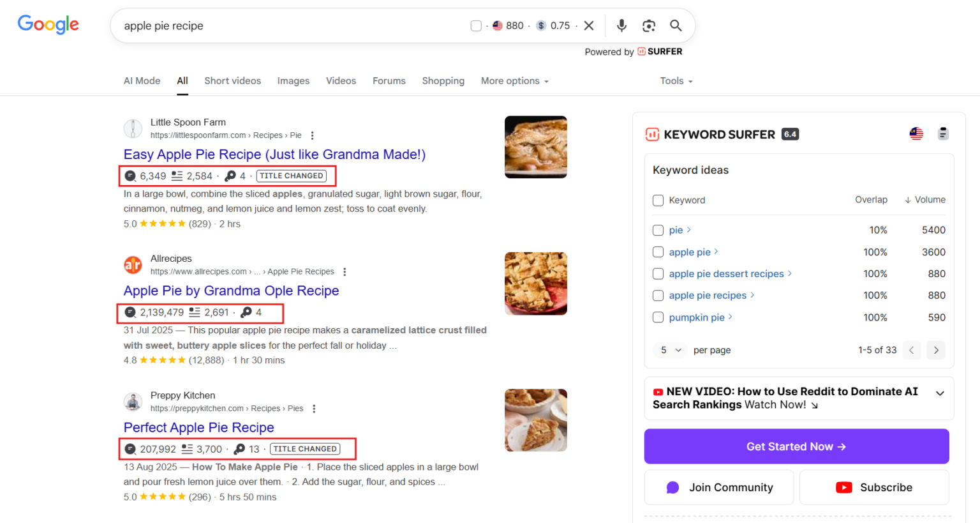Clear the search box with X icon

click(589, 26)
